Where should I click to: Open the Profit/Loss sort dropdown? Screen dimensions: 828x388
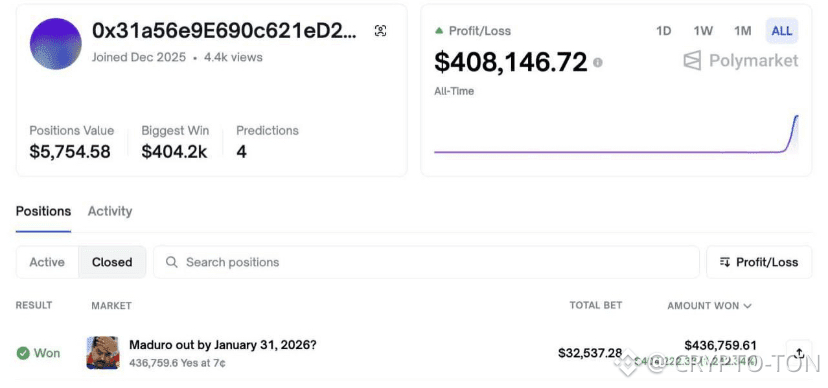point(759,262)
